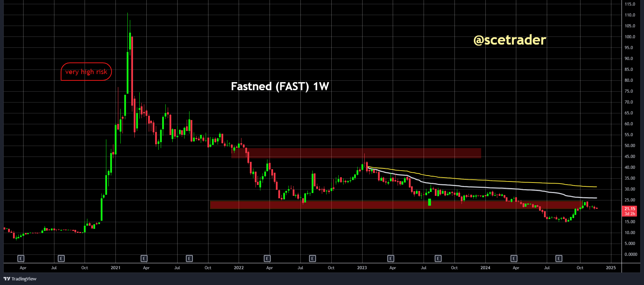The height and width of the screenshot is (285, 644).
Task: Select the 'Fastned (FAST) 1W' text label
Action: pos(280,86)
